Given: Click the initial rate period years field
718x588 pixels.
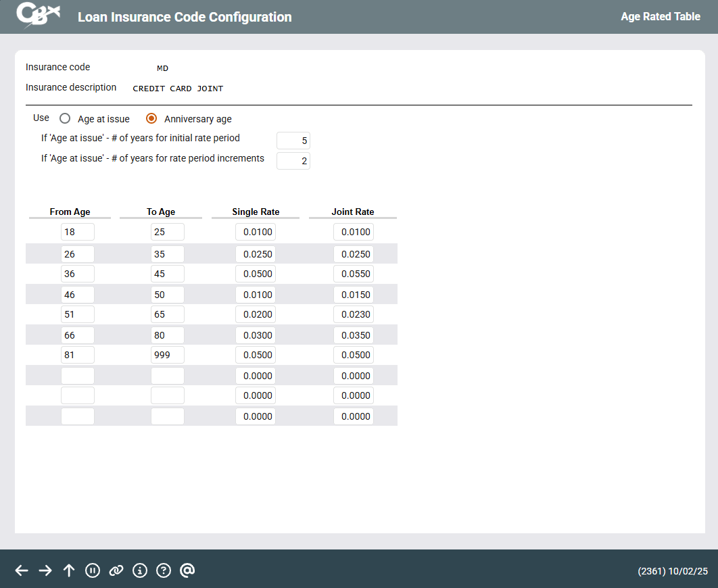Looking at the screenshot, I should (293, 141).
